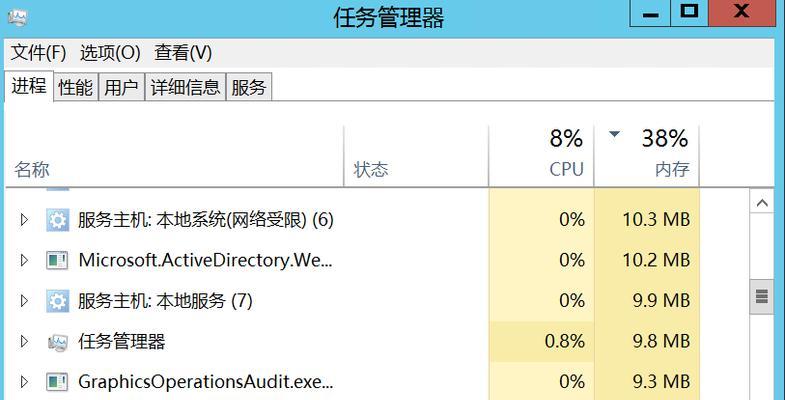Open the 文件(F) menu
The height and width of the screenshot is (400, 785).
click(x=39, y=53)
